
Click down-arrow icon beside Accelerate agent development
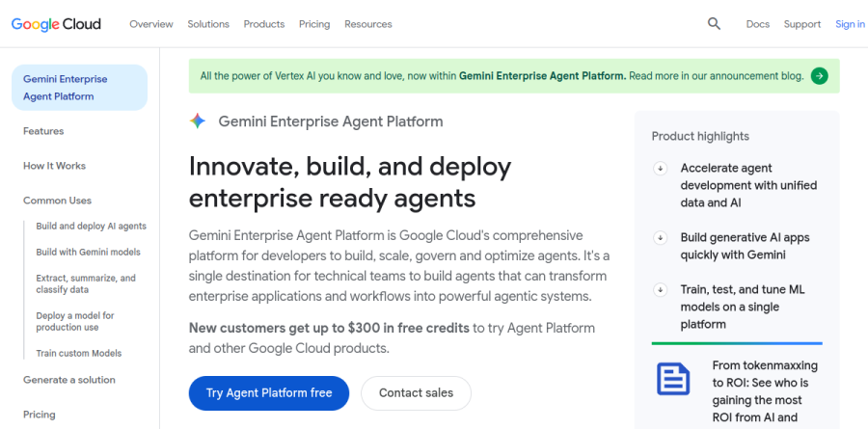click(660, 169)
